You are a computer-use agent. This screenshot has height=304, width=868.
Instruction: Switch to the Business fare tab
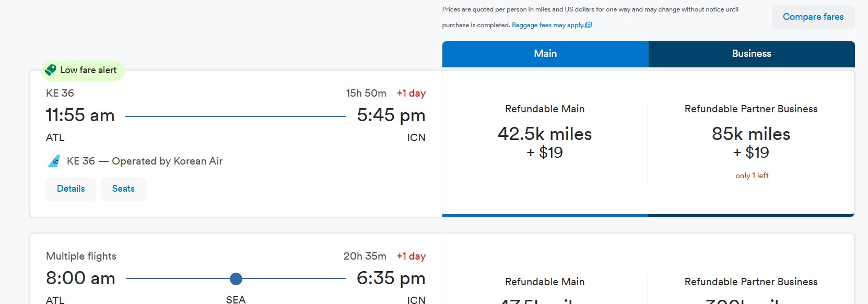click(752, 54)
